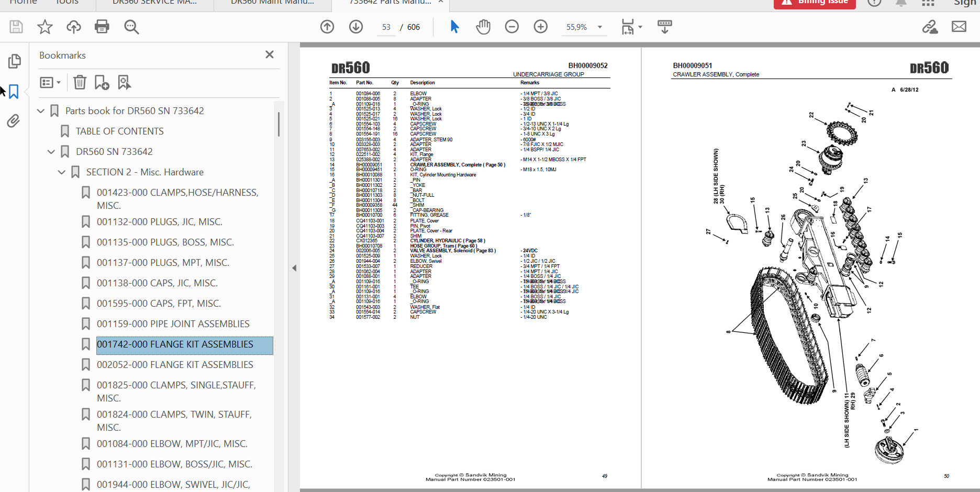Collapse navigation pane with divider arrow
The height and width of the screenshot is (492, 980).
(294, 268)
